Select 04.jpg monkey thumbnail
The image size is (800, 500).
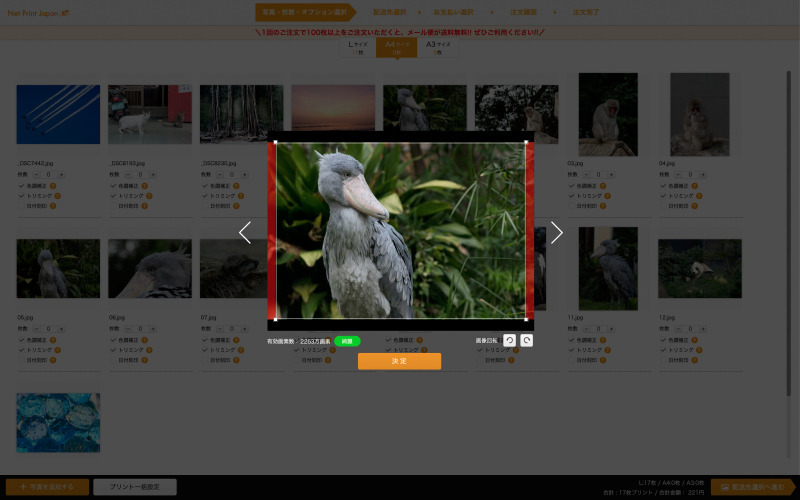pos(699,114)
